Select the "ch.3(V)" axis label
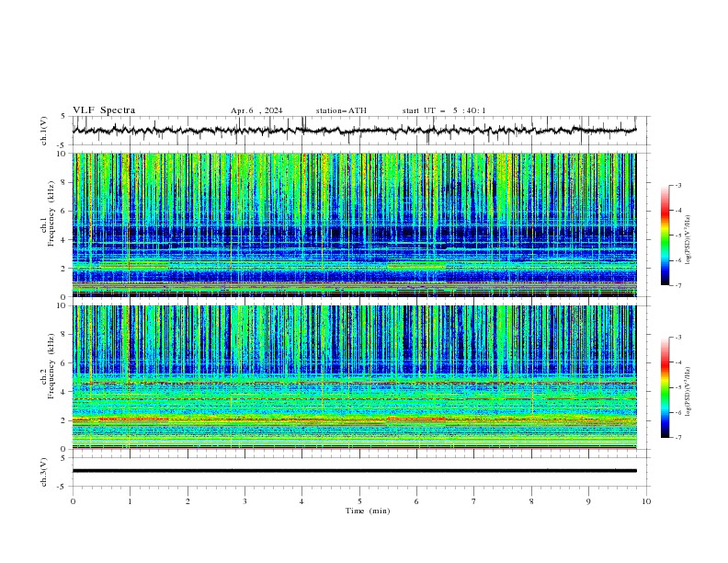Viewport: 728px width, 563px height. (44, 472)
